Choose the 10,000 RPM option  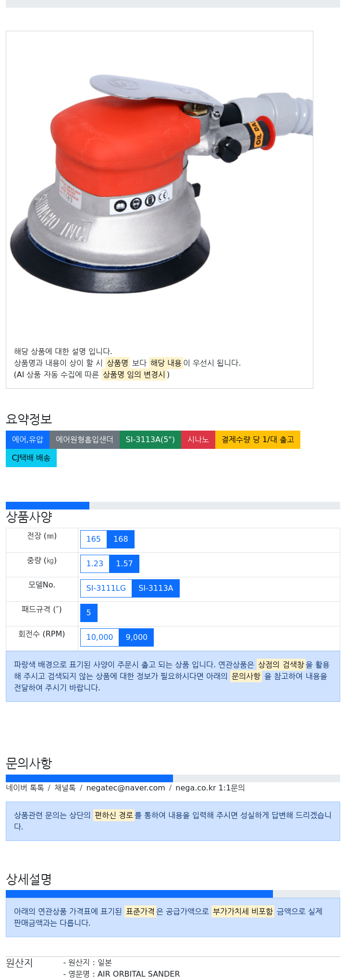coord(99,637)
